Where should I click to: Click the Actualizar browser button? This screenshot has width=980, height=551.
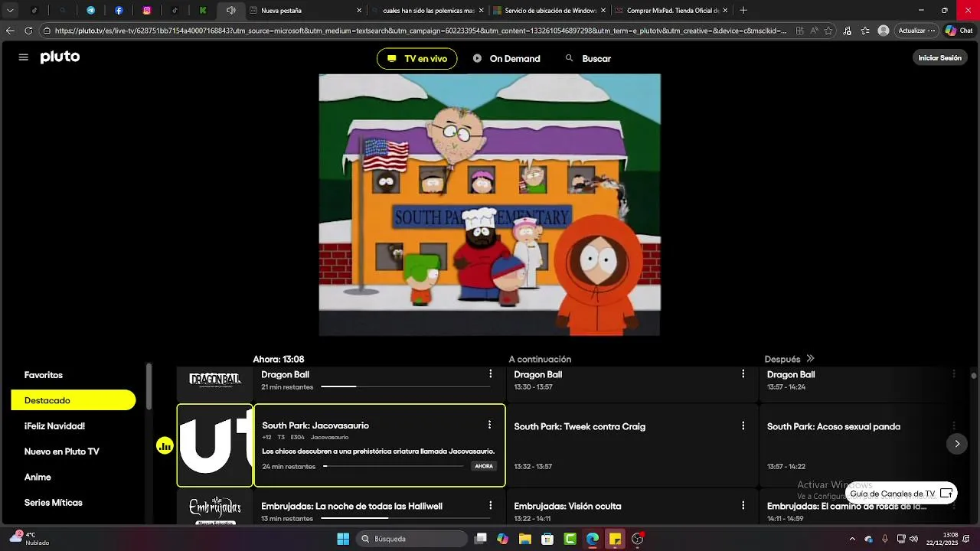click(917, 31)
